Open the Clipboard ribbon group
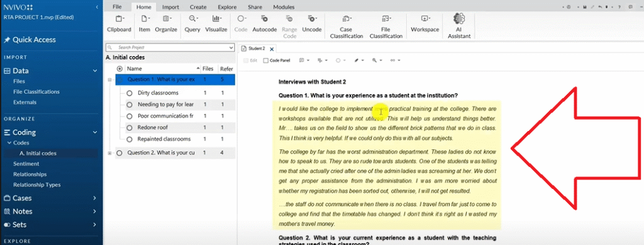Screen dimensions: 644x245 pos(119,24)
